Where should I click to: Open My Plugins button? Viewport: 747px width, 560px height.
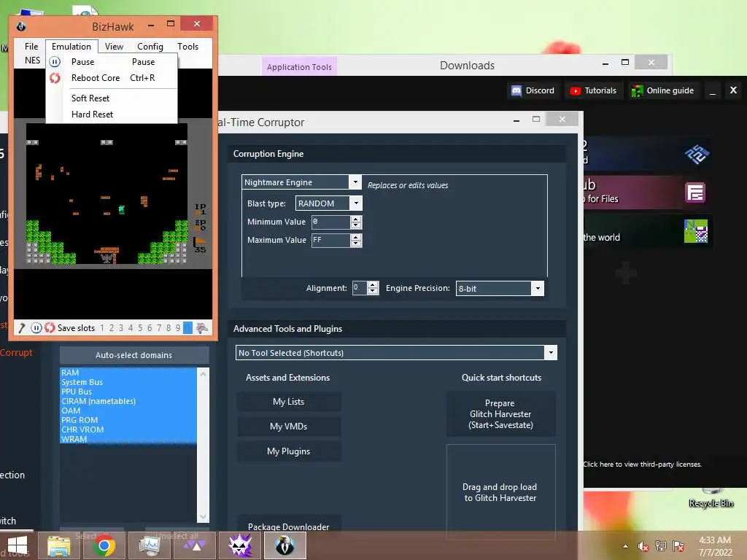tap(289, 451)
